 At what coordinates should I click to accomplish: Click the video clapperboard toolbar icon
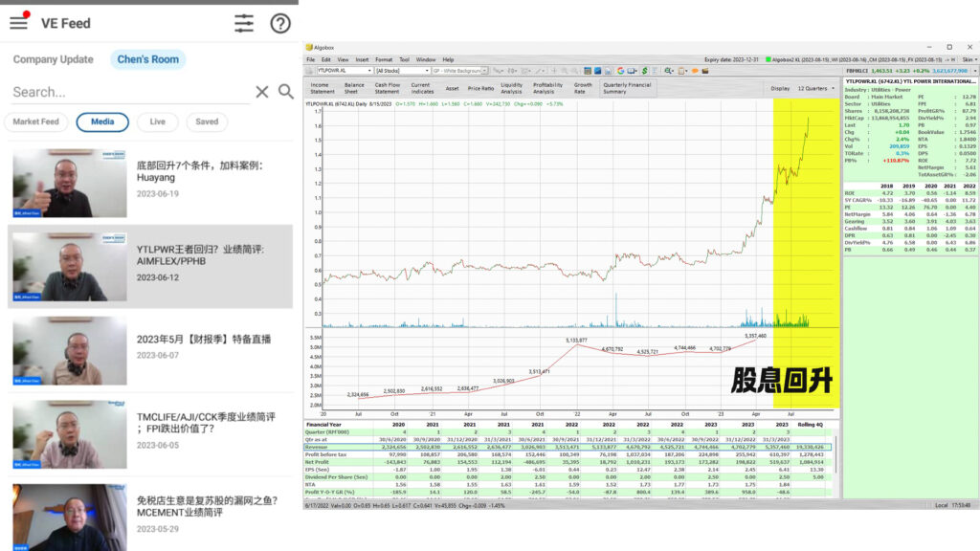(x=705, y=71)
